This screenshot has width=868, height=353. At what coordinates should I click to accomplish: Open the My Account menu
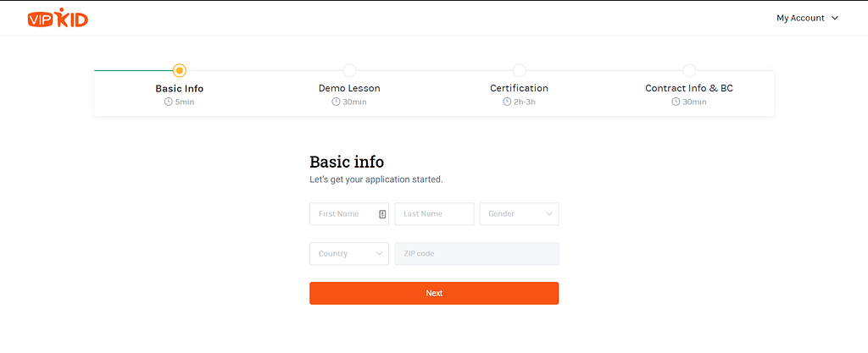807,18
